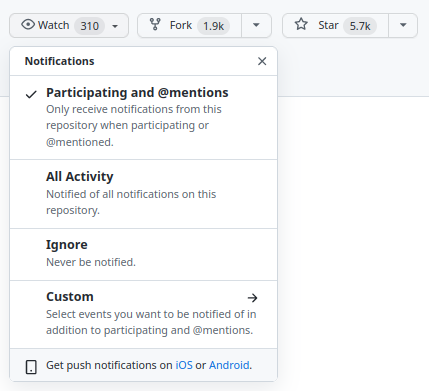Click the Fork branch icon
This screenshot has height=391, width=429.
155,25
